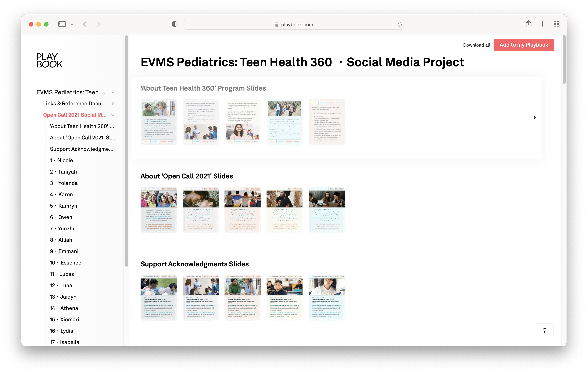The image size is (588, 374).
Task: Click the sidebar vertical scrollbar
Action: [127, 151]
